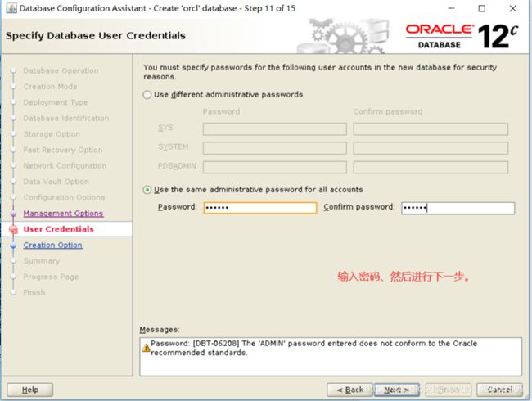Click the disabled SYS password field
Viewport: 532px width, 401px height.
(275, 129)
